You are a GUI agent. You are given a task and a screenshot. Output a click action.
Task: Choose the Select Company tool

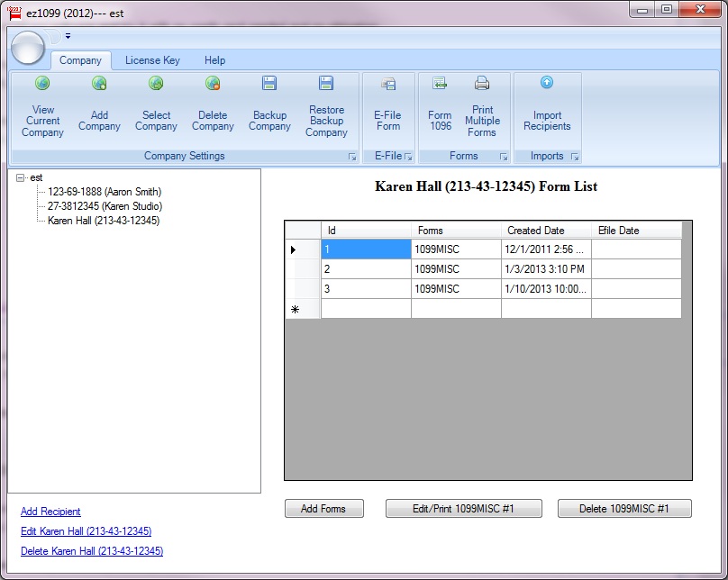pyautogui.click(x=156, y=109)
